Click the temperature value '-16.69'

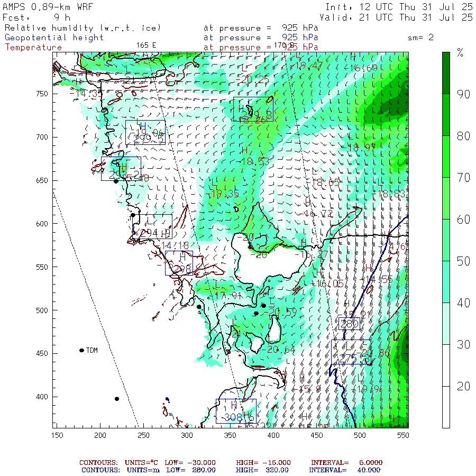pyautogui.click(x=361, y=68)
